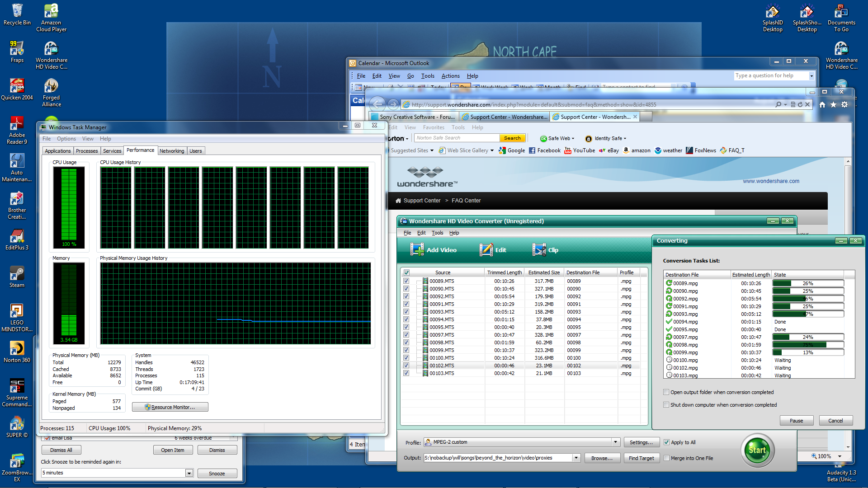868x488 pixels.
Task: Click Outlook Type a question for help box
Action: (x=771, y=76)
